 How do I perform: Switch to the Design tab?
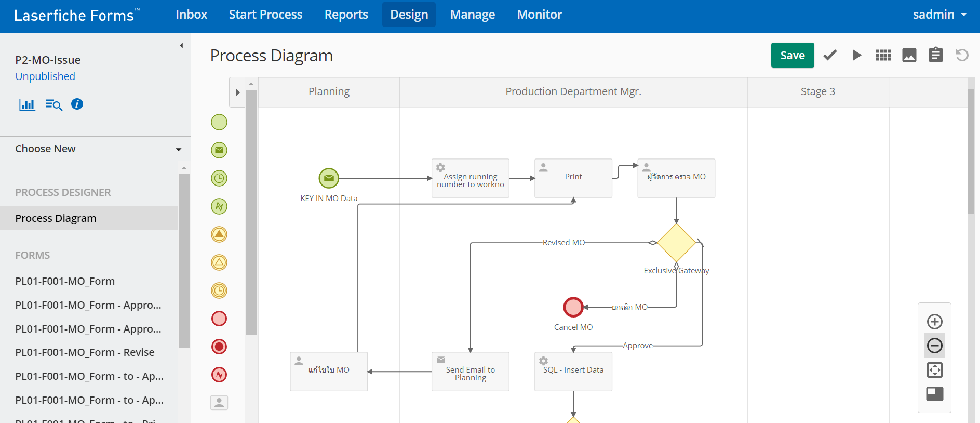[409, 15]
